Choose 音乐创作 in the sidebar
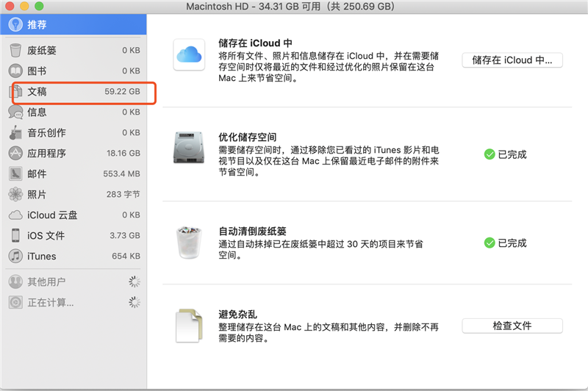 click(73, 133)
